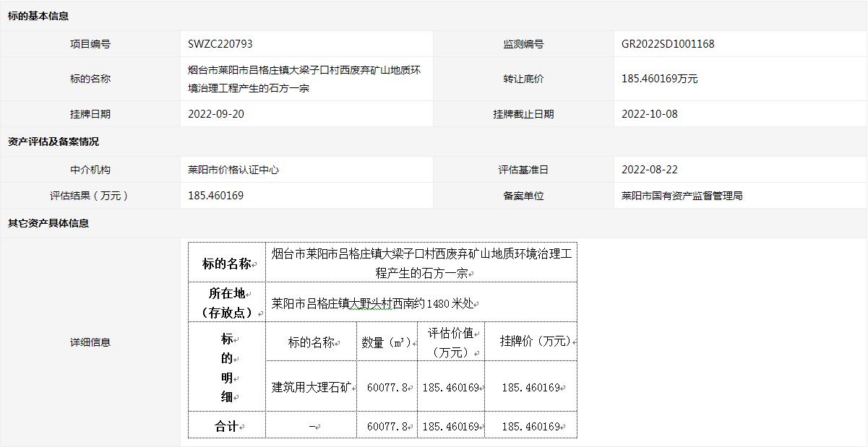Select the agency name 莱阳市价格认证中心
Viewport: 868px width, 447px height.
click(233, 170)
